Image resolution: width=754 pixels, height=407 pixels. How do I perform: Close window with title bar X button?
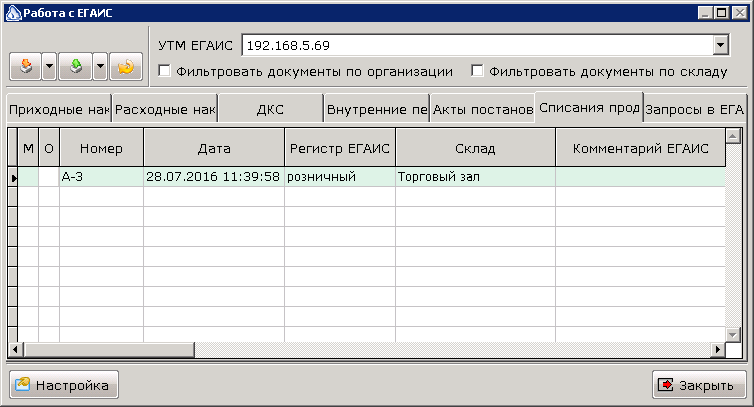click(x=740, y=13)
